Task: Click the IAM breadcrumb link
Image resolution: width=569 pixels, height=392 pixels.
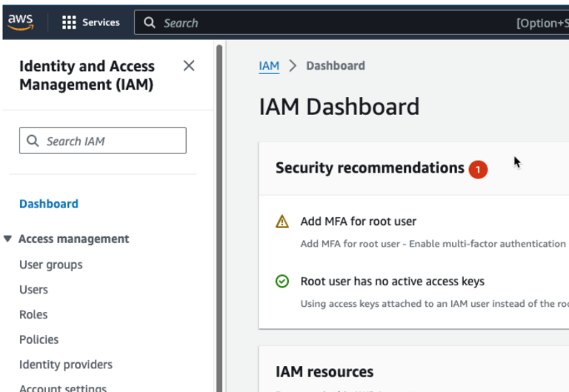Action: [269, 66]
